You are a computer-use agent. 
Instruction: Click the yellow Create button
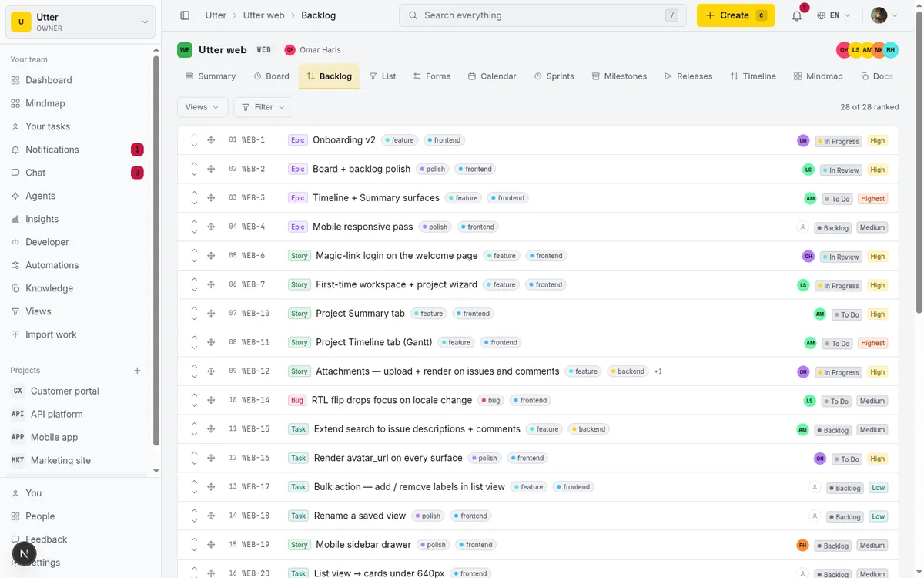pyautogui.click(x=735, y=15)
